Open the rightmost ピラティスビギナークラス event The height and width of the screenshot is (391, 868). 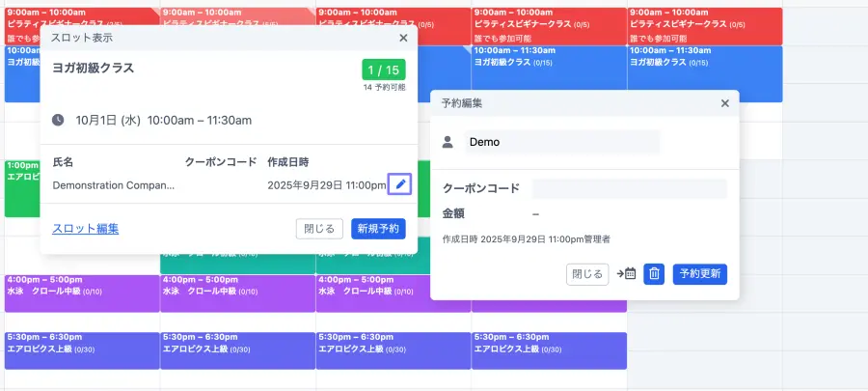tap(704, 25)
